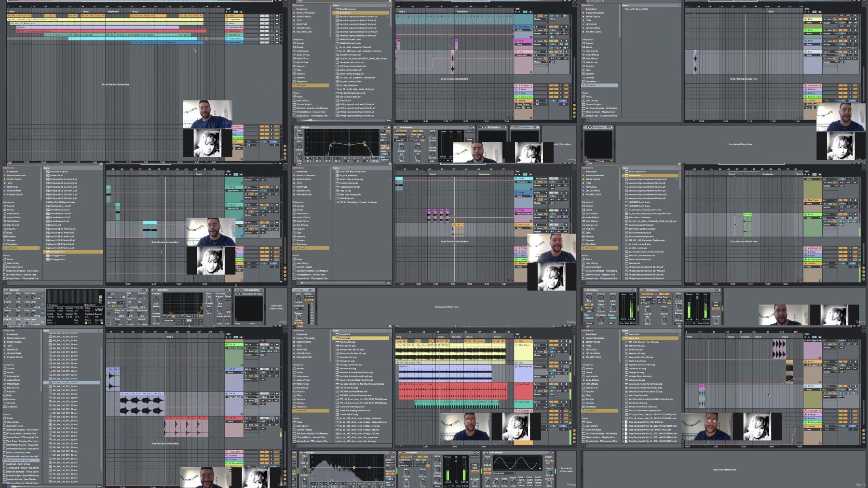868x488 pixels.
Task: Open No Input dropdown on Recorded Bass track
Action: click(540, 366)
